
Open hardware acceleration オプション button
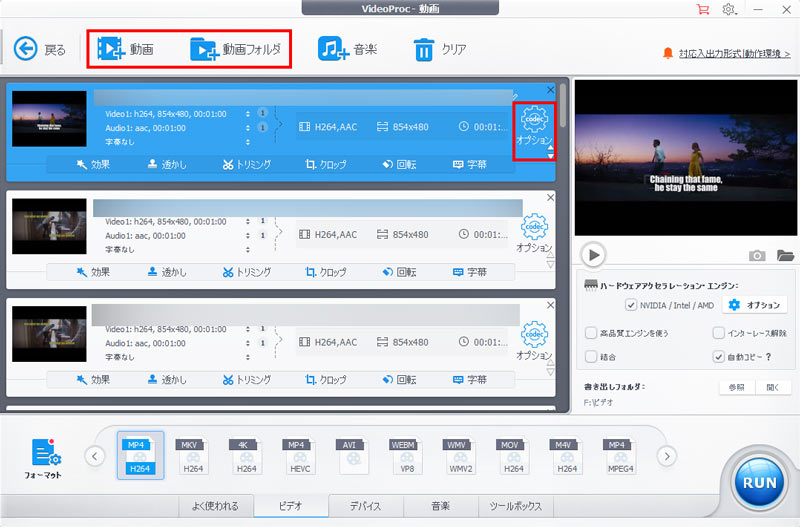point(755,305)
